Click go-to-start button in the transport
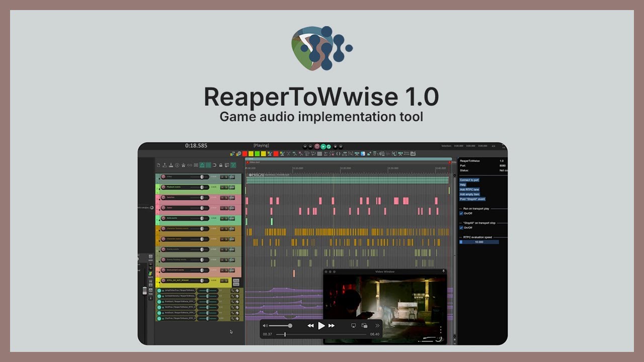This screenshot has width=644, height=362. tap(305, 146)
